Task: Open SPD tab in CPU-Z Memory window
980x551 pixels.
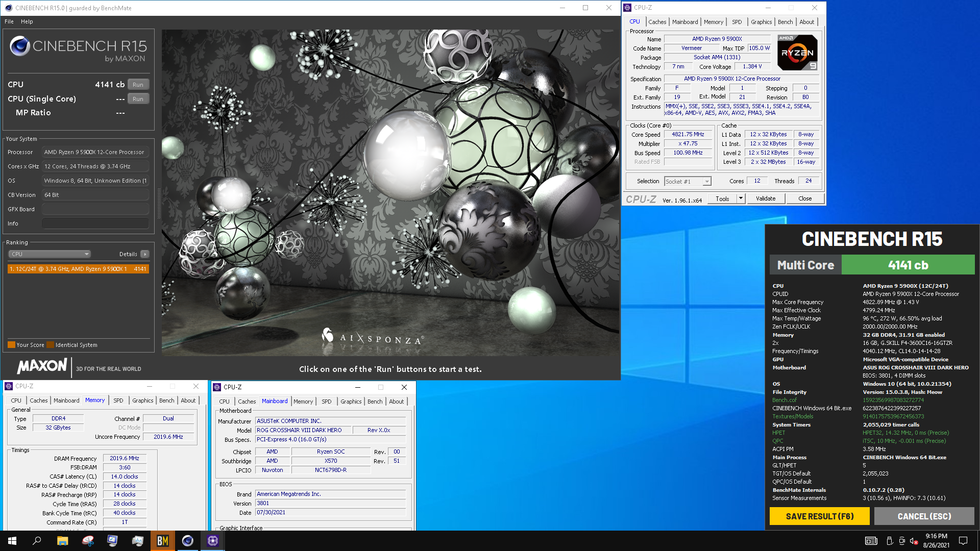Action: (118, 400)
